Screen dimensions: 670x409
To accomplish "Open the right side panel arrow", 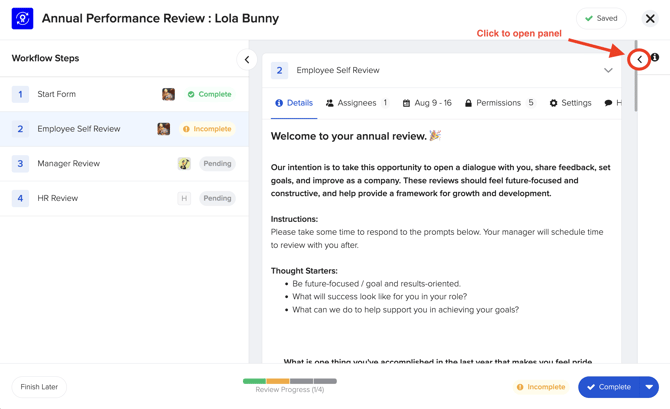I will click(x=639, y=59).
